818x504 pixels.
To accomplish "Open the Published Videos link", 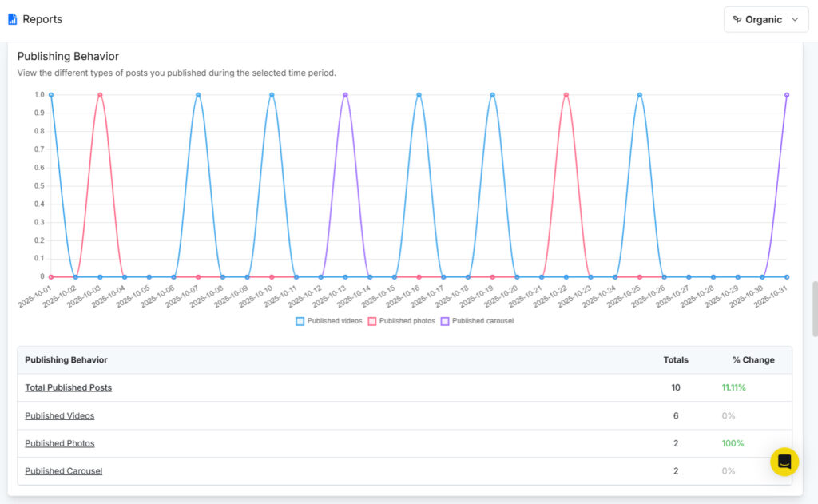I will click(59, 415).
